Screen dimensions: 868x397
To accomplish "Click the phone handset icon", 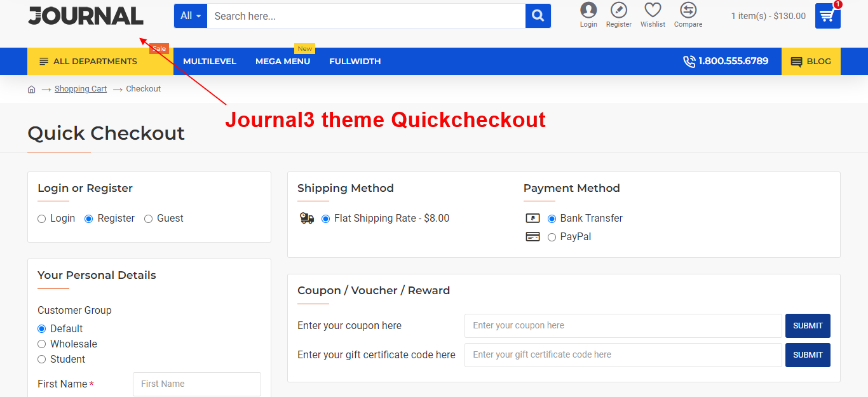I will tap(689, 62).
